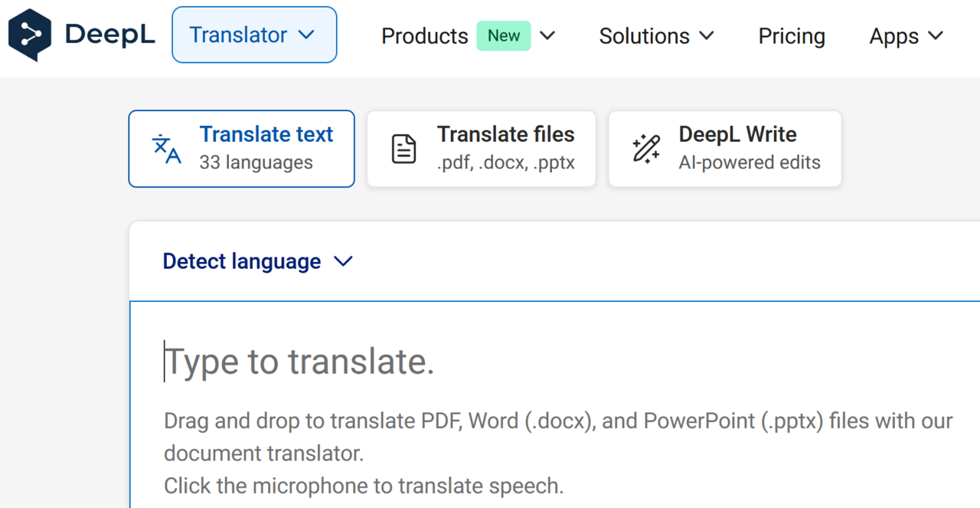The image size is (980, 508).
Task: Go to the Pricing page
Action: pos(792,36)
